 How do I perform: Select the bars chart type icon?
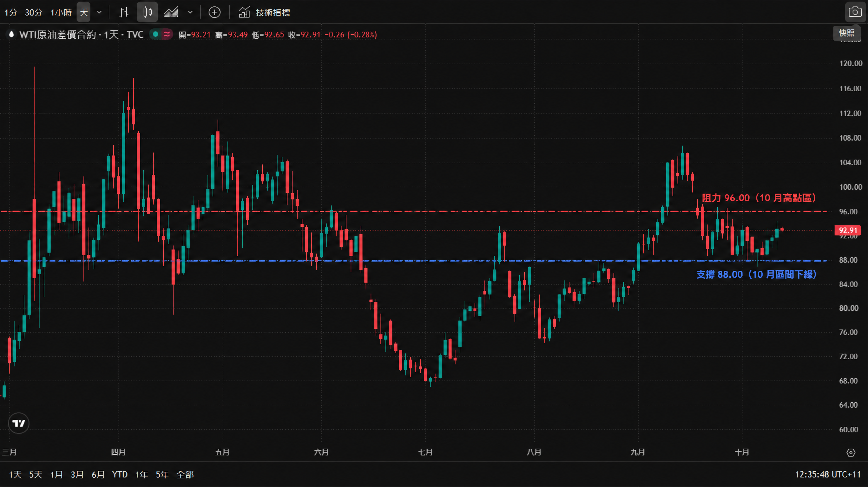pos(124,12)
